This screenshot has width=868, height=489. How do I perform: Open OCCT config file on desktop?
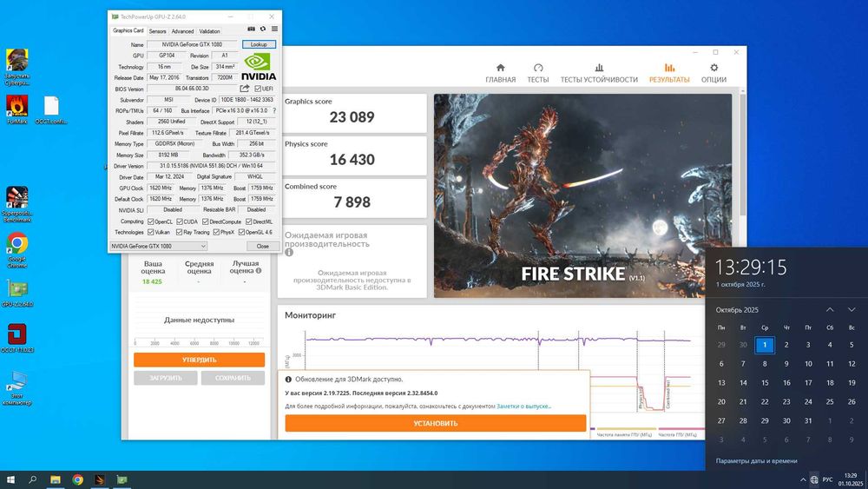click(51, 109)
